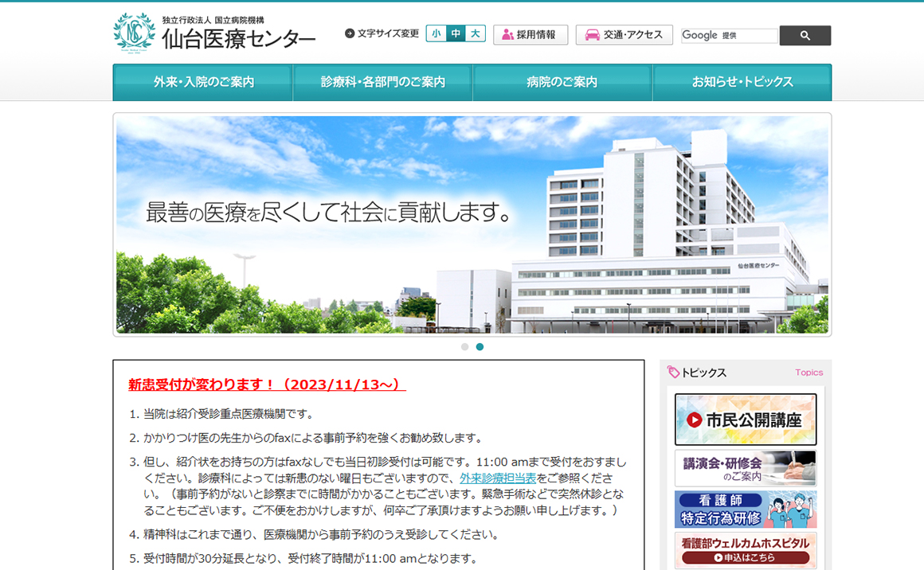
Task: Open the 診療科・各部門のご案内 menu
Action: tap(383, 82)
